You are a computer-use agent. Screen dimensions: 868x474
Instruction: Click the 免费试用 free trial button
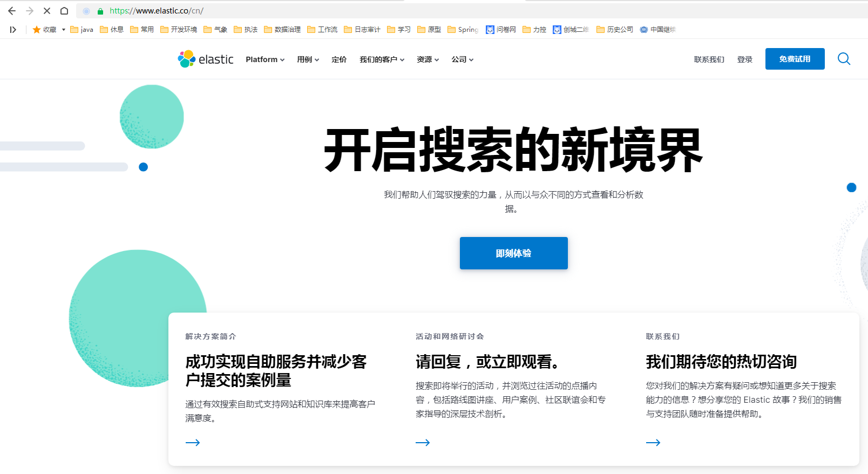(x=795, y=59)
